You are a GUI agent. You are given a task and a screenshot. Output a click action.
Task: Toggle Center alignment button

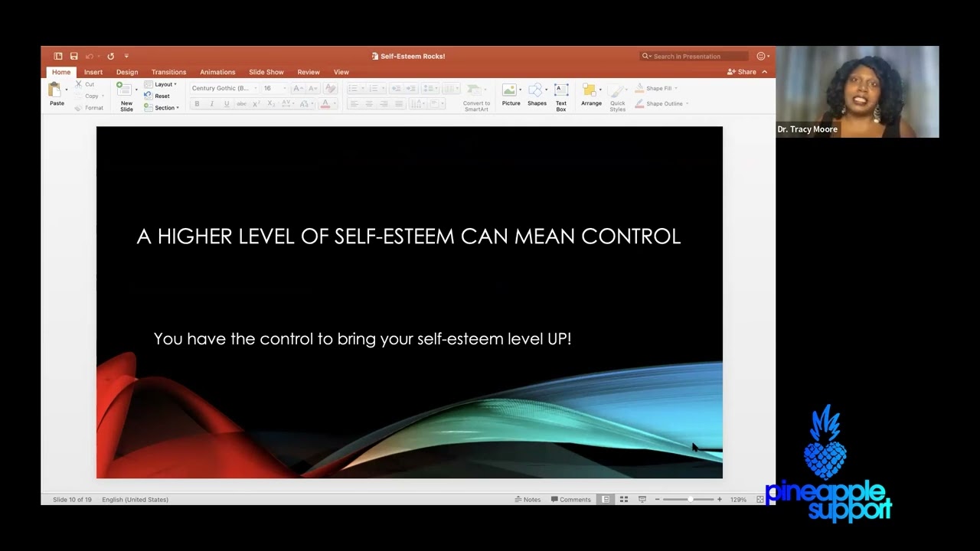click(x=368, y=103)
